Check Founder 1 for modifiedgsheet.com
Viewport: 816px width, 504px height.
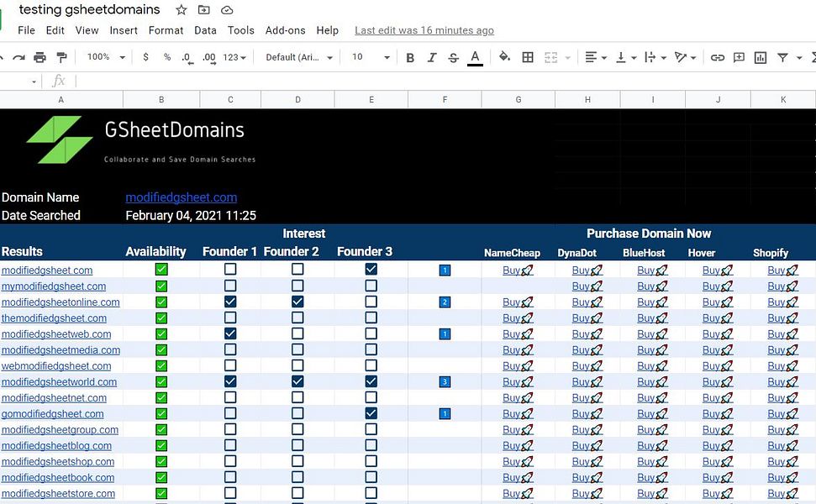[x=230, y=269]
